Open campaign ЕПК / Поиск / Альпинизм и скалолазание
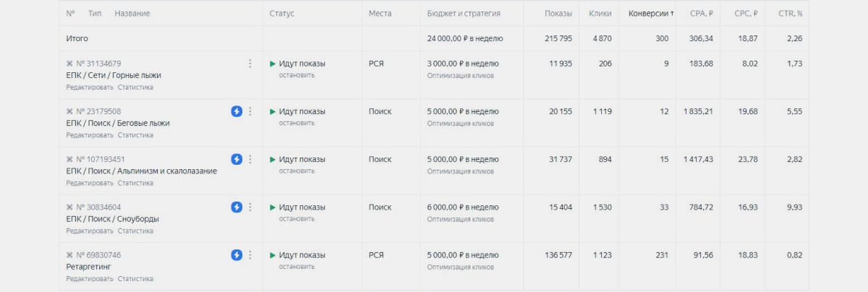The height and width of the screenshot is (292, 868). tap(141, 171)
